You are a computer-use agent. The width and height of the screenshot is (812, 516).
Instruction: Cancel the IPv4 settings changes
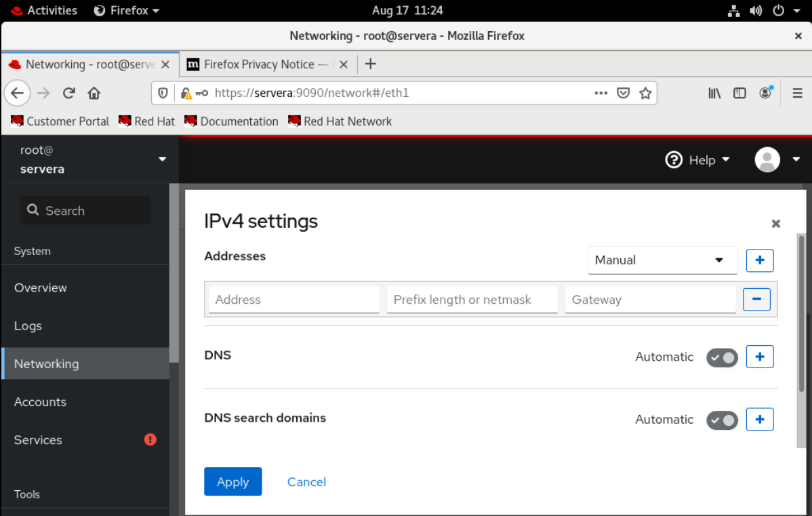click(x=306, y=481)
